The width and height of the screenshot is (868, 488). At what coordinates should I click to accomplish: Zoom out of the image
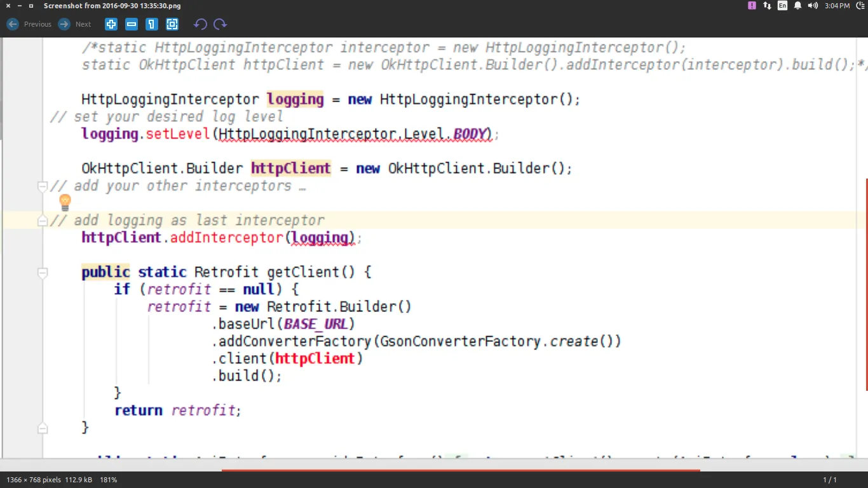[x=132, y=24]
